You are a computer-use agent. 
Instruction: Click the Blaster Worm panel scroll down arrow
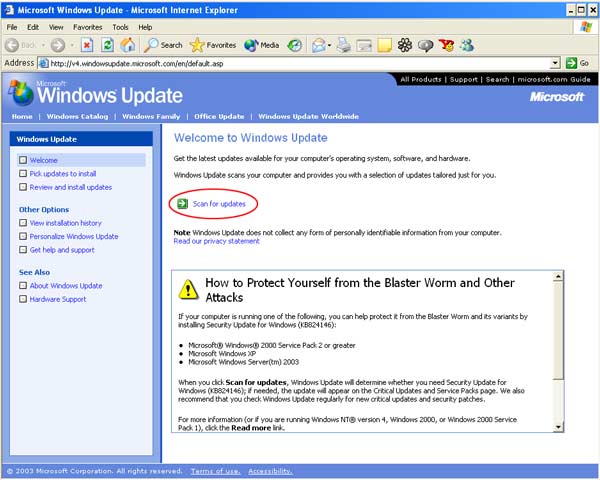[558, 427]
